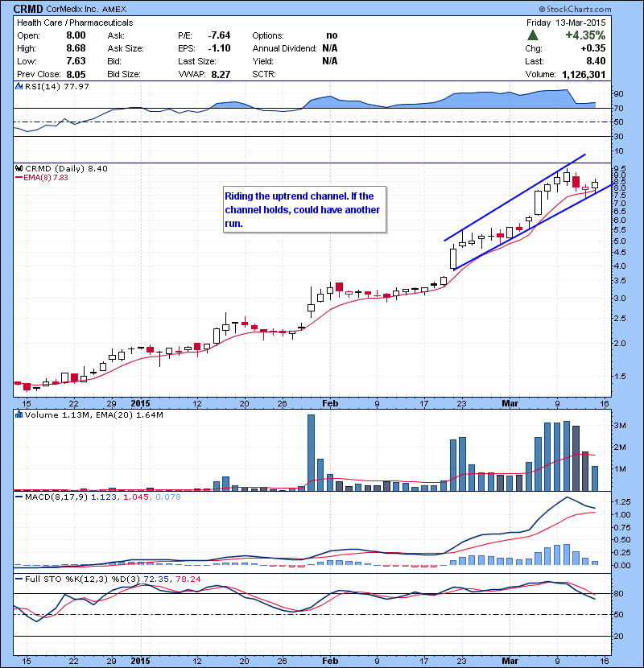The height and width of the screenshot is (668, 644).
Task: Click the upper blue channel trendline
Action: click(x=515, y=197)
